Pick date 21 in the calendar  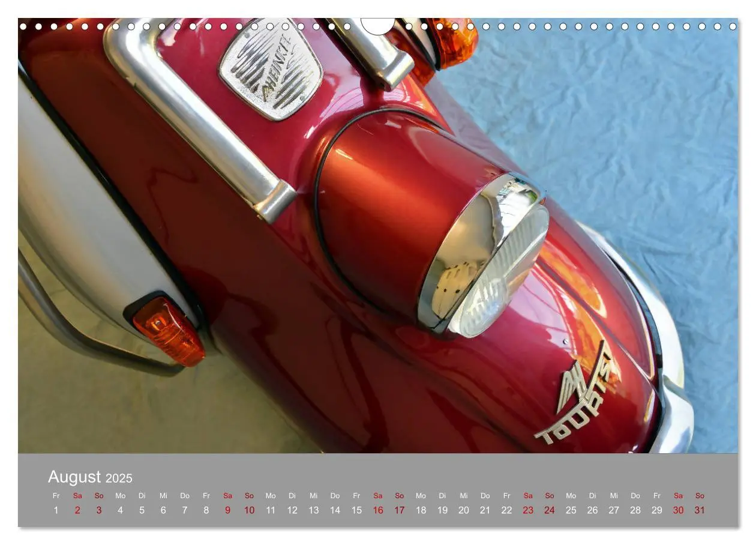485,510
